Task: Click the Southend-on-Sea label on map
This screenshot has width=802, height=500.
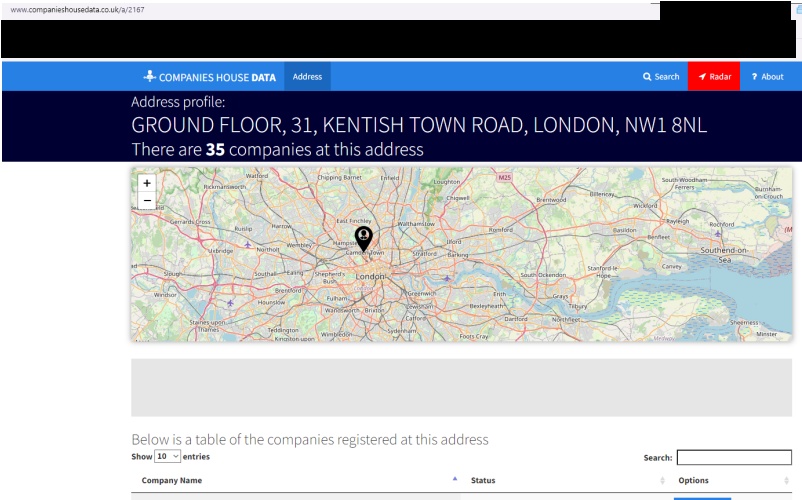Action: (730, 254)
